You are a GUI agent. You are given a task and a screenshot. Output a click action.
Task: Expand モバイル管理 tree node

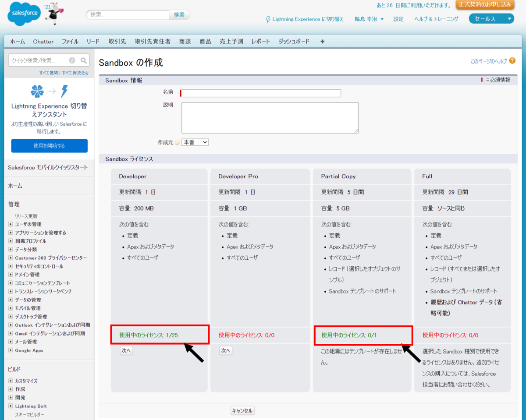click(x=11, y=308)
